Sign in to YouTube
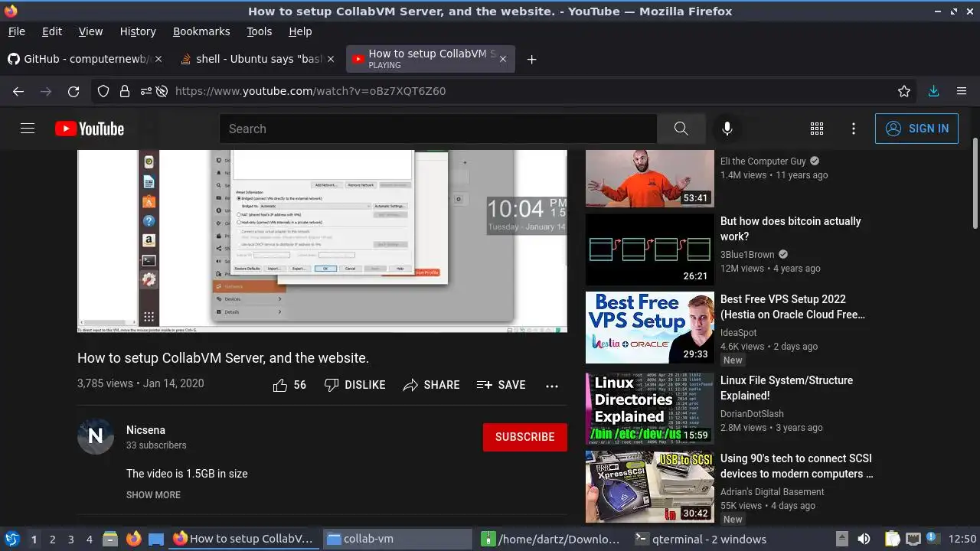Screen dimensions: 980x551 click(x=916, y=129)
